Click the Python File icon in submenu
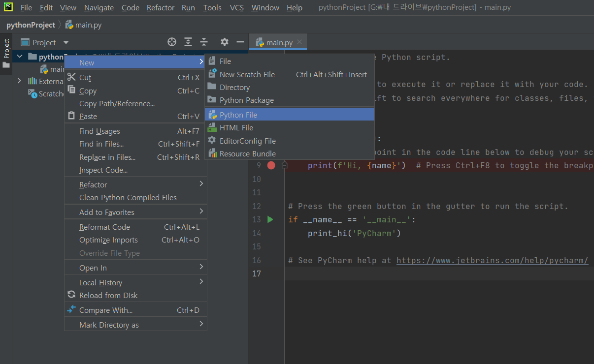Screen dimensions: 594x364 [212, 115]
